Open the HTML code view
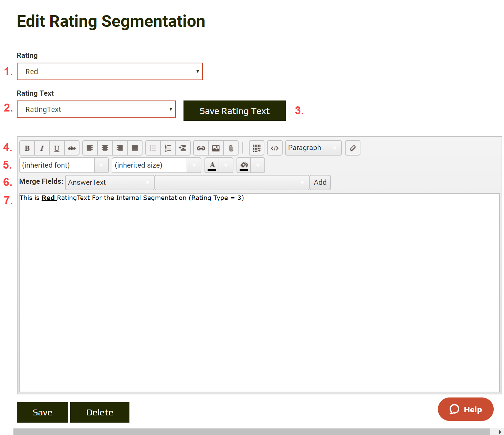This screenshot has width=504, height=435. (x=275, y=148)
